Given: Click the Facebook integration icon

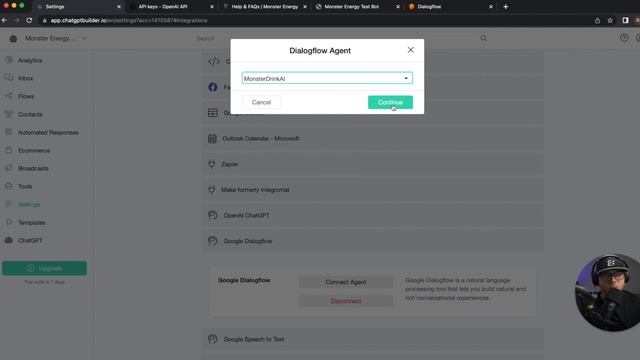Looking at the screenshot, I should pos(213,87).
